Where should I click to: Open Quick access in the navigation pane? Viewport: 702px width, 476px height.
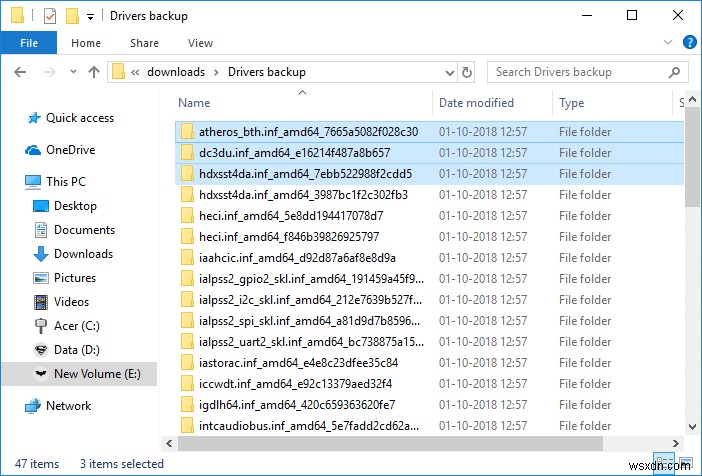(70, 118)
